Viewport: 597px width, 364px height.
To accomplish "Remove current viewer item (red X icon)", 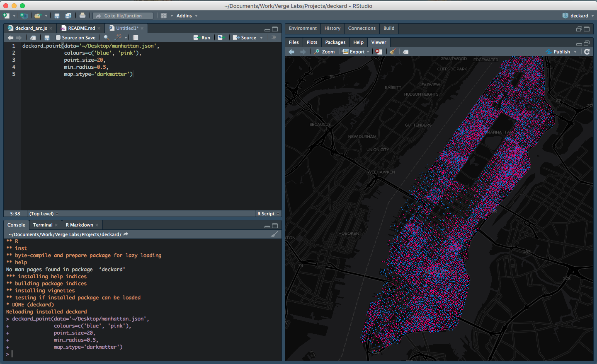I will click(x=379, y=52).
